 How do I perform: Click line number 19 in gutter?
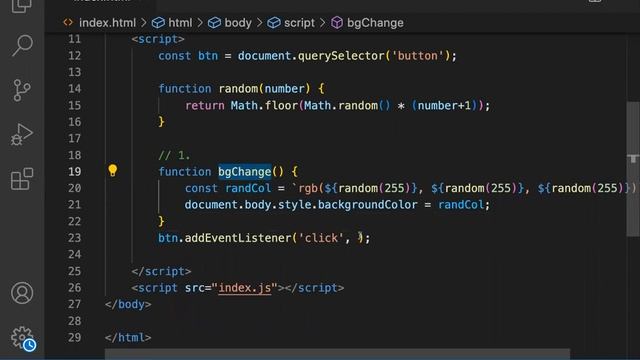point(74,172)
